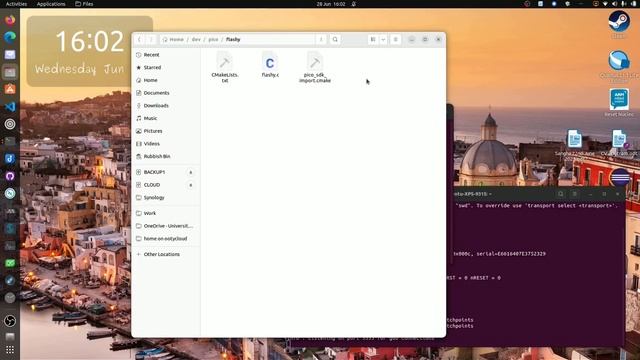Viewport: 640px width, 360px height.
Task: Go back in Files navigation
Action: (139, 40)
